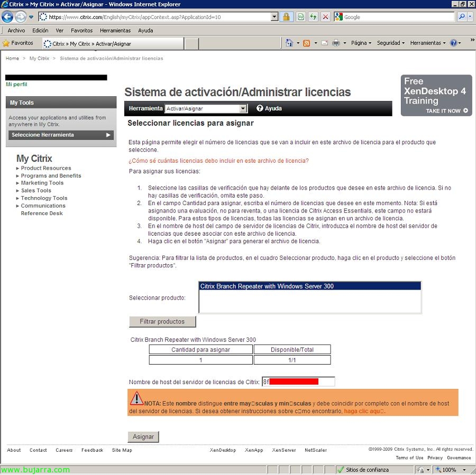The width and height of the screenshot is (476, 475).
Task: Refresh the page with the green arrows icon
Action: click(313, 17)
